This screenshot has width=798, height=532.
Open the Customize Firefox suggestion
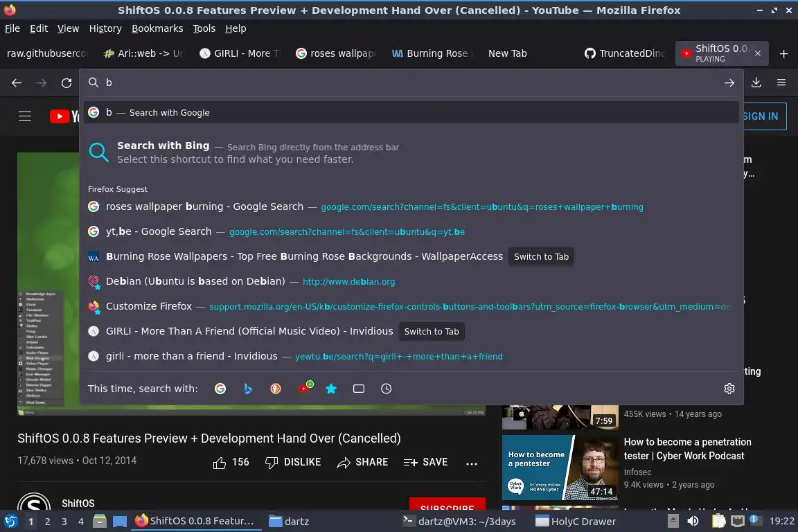411,306
